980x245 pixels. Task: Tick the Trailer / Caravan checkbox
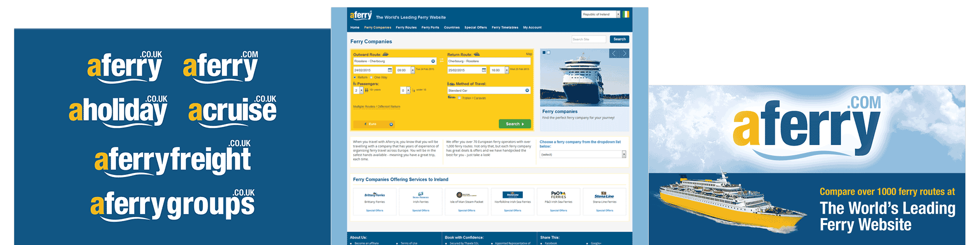tap(460, 98)
